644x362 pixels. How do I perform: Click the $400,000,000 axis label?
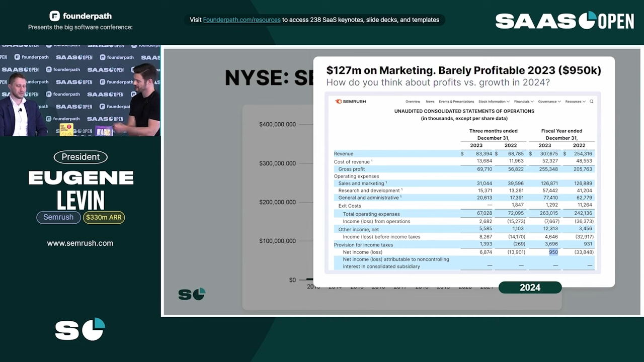pyautogui.click(x=278, y=124)
